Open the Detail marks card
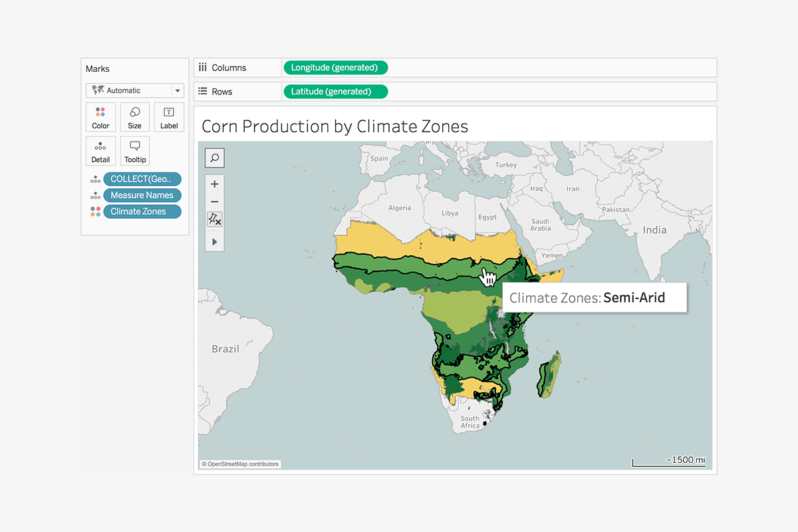This screenshot has height=532, width=798. point(100,151)
